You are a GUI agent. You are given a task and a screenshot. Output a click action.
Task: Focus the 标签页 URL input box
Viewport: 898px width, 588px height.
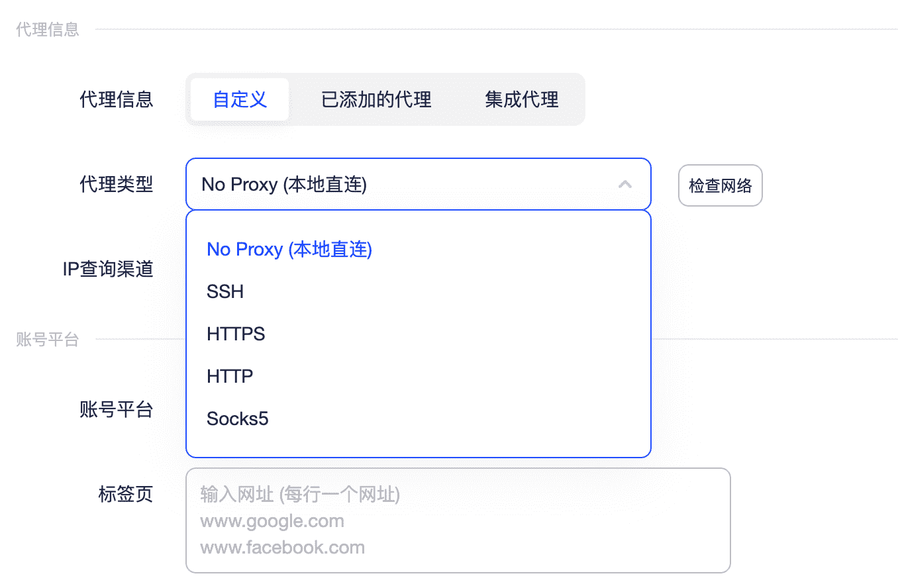pos(458,520)
